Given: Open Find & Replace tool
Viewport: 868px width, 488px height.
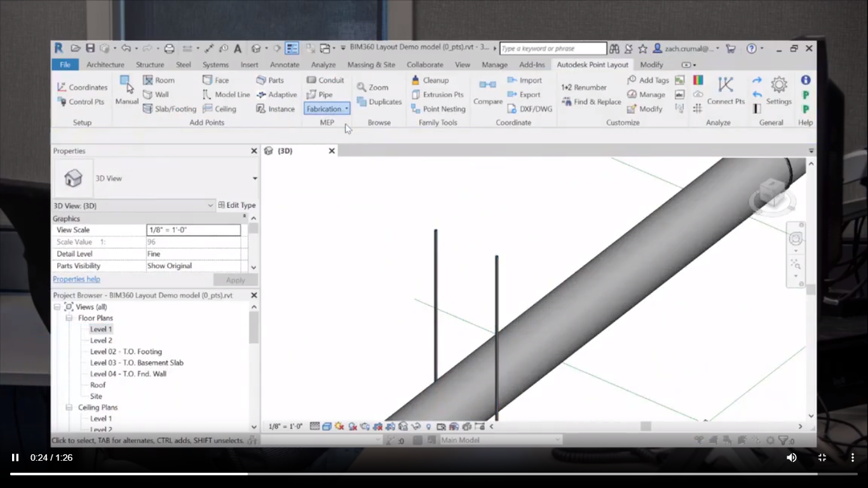Looking at the screenshot, I should [592, 102].
